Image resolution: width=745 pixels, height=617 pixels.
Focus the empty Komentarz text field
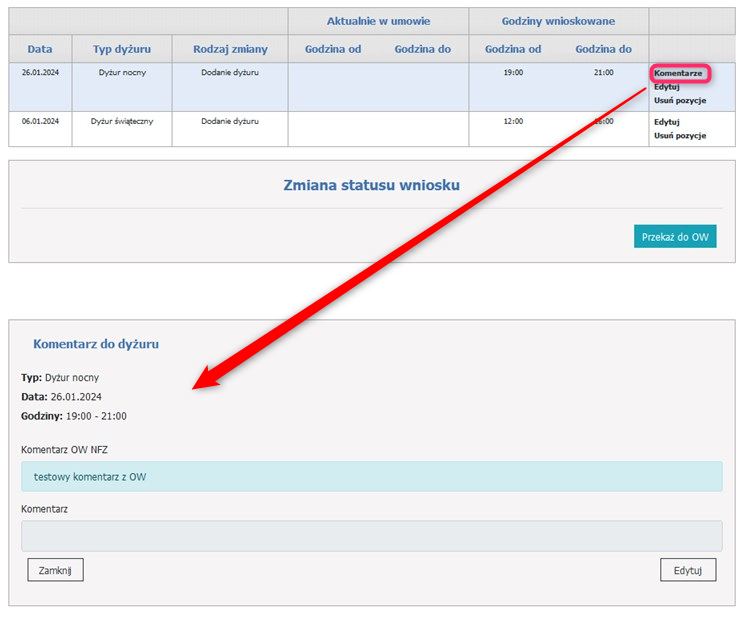point(371,536)
